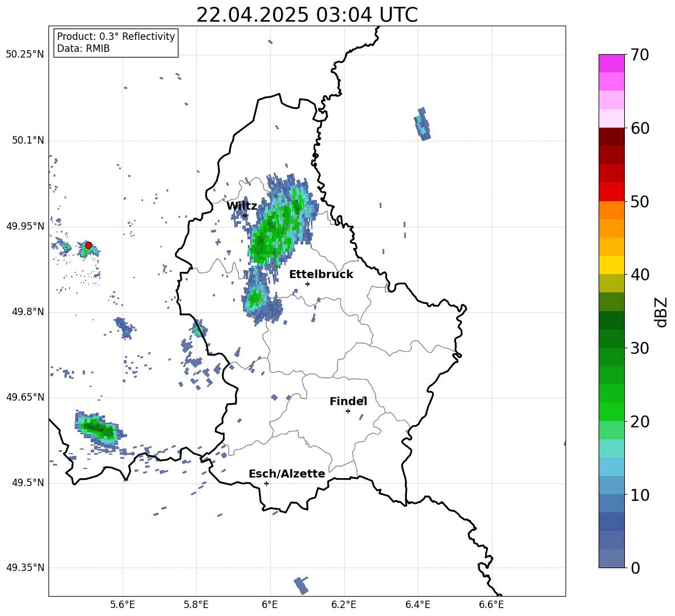675x616 pixels.
Task: Click the Findel station label
Action: [348, 401]
